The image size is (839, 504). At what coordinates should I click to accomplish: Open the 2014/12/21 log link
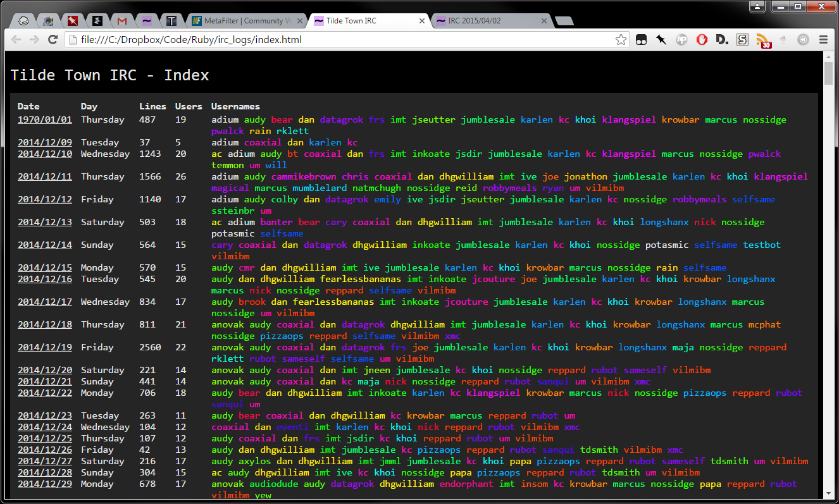[x=45, y=381]
